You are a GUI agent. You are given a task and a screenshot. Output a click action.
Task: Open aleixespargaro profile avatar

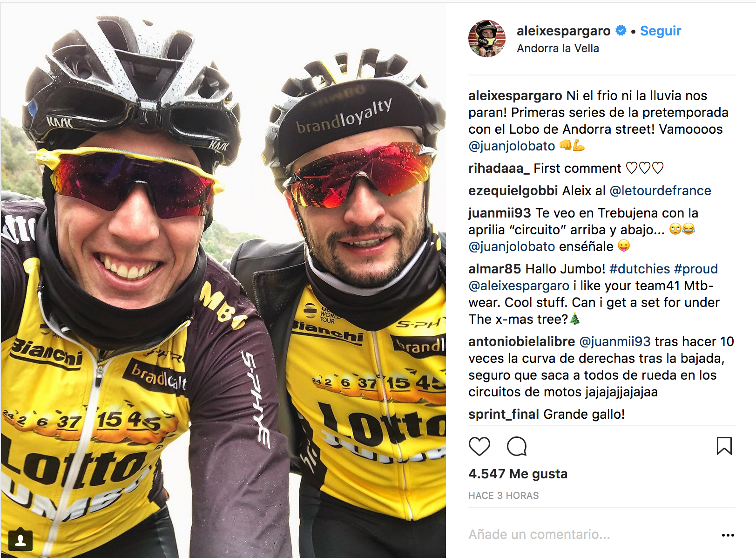(487, 39)
